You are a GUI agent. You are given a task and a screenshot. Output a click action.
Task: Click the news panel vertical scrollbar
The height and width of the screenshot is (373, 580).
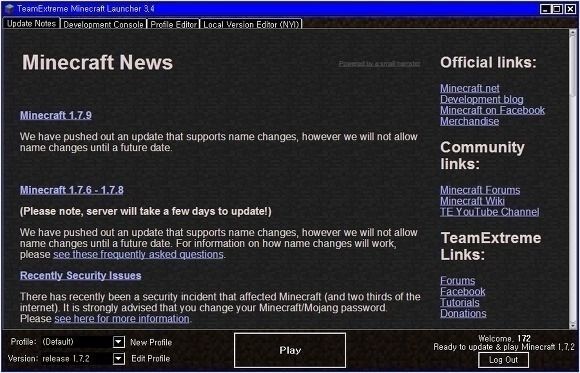[x=574, y=178]
